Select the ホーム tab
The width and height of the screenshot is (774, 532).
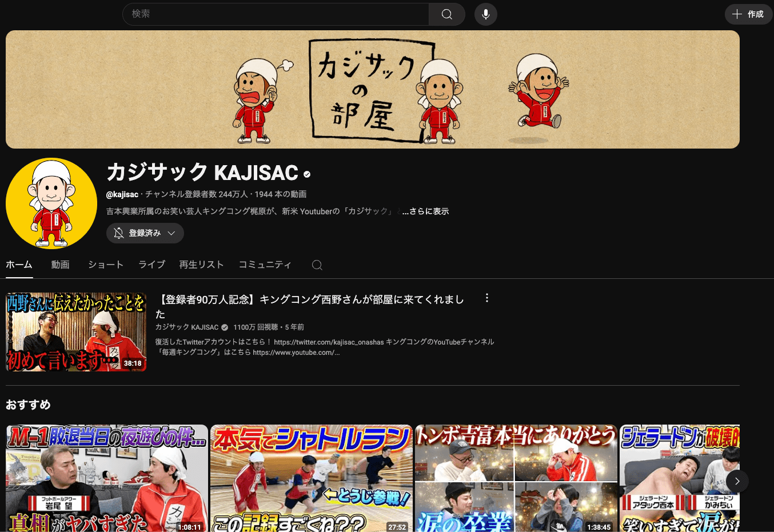point(19,265)
